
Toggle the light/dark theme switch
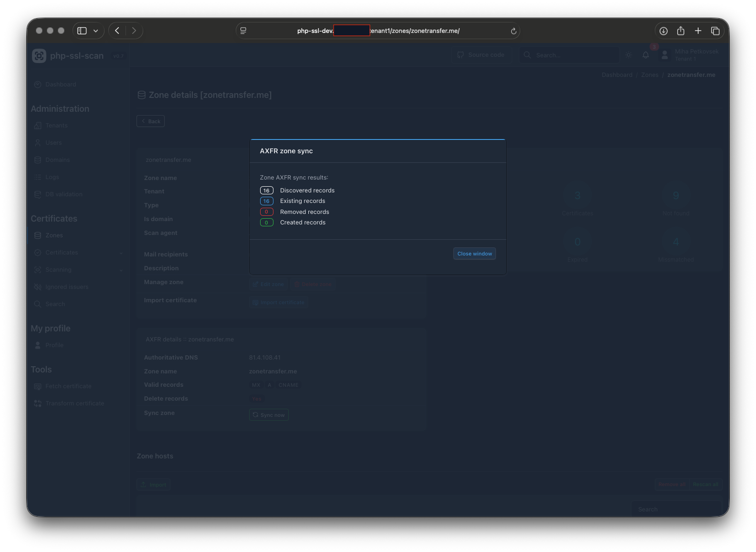pos(629,55)
